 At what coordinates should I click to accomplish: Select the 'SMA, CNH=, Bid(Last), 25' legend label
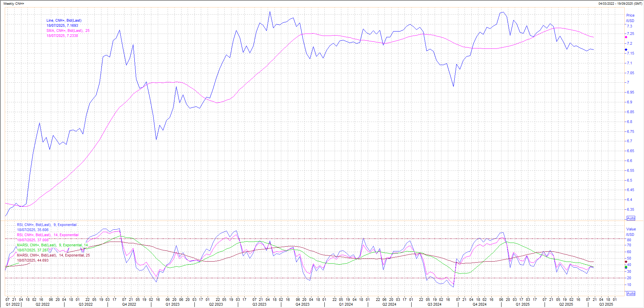coord(68,31)
